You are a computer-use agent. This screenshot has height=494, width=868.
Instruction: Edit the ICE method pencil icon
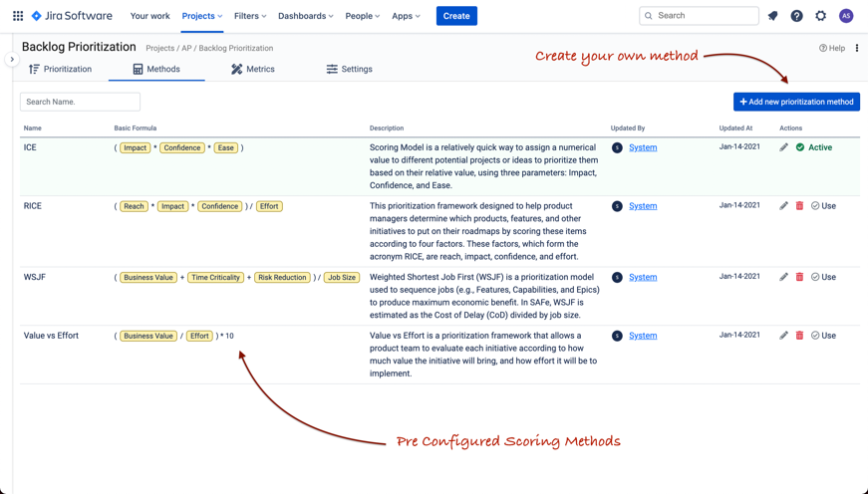(783, 147)
